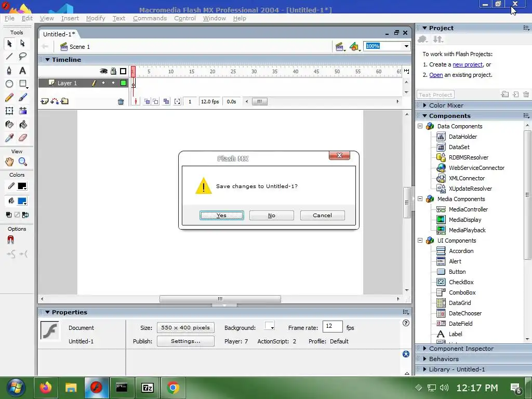Select the Zoom magnifier tool
532x399 pixels.
pos(23,162)
